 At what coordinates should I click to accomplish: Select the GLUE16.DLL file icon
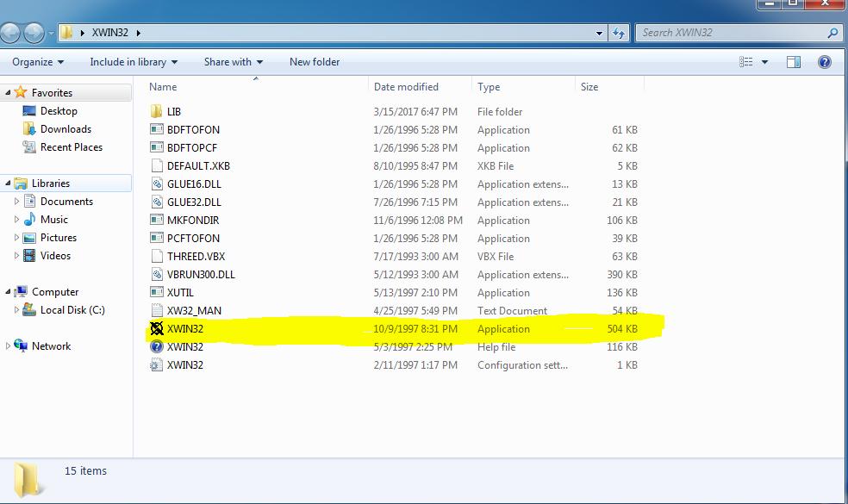pos(156,184)
